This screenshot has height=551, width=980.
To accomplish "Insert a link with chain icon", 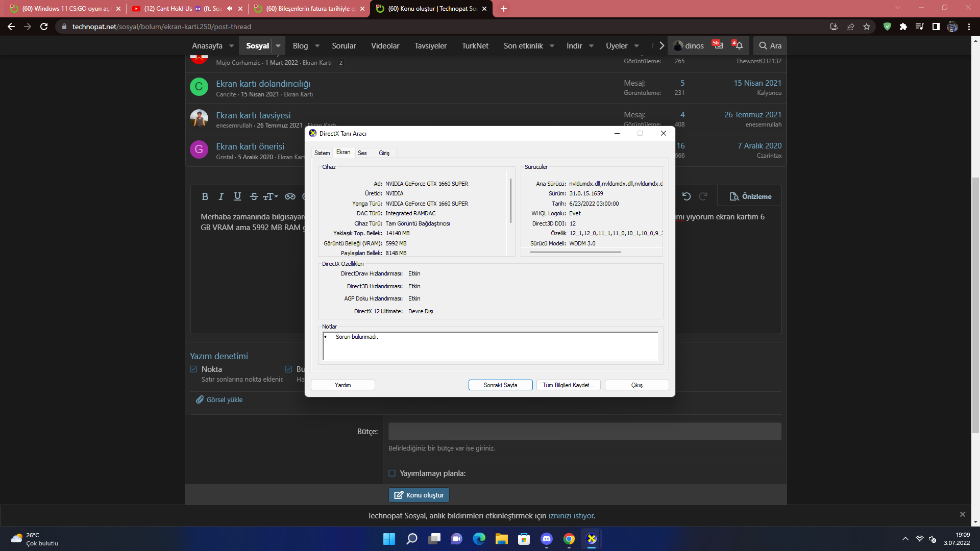I will click(290, 196).
